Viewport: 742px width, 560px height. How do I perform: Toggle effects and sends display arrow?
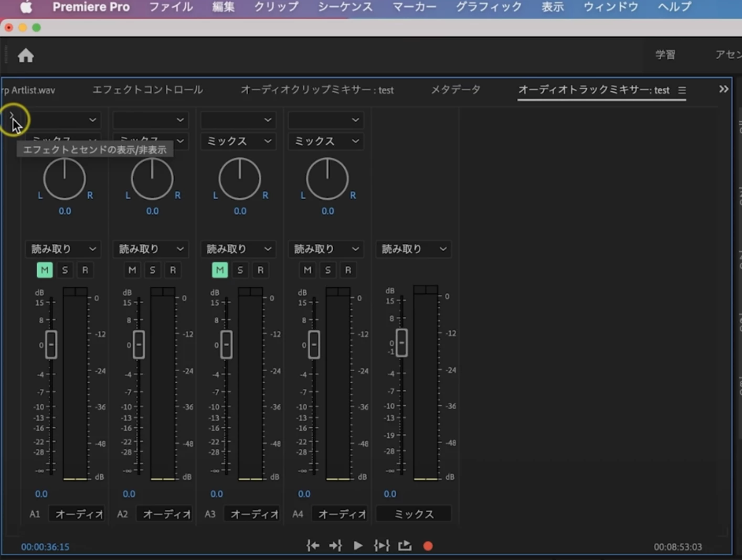pyautogui.click(x=12, y=114)
